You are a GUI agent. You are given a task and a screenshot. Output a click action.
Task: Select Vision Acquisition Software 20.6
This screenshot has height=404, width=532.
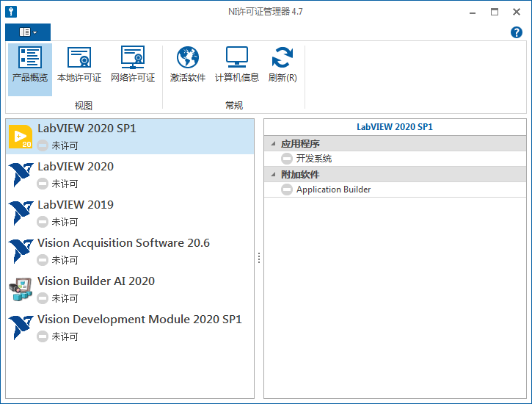(130, 251)
